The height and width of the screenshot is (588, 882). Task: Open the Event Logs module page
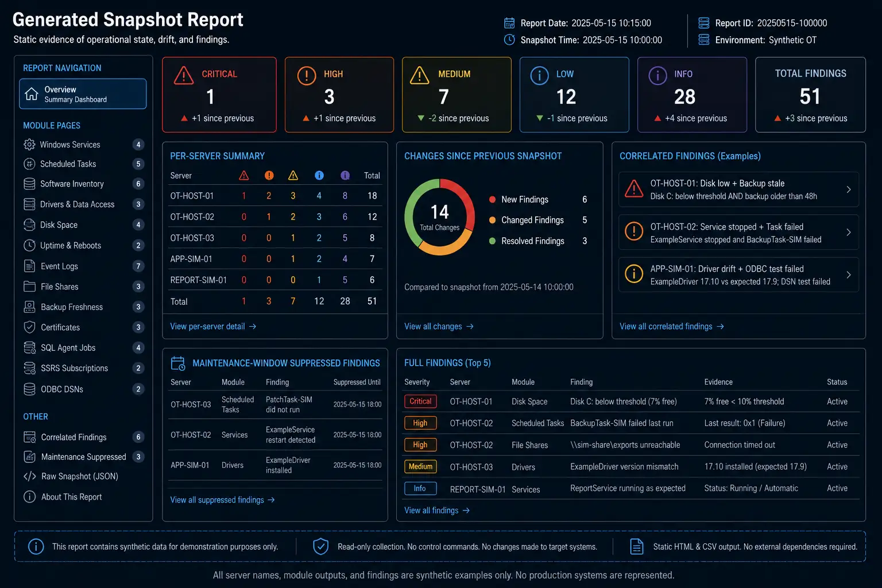pos(83,266)
